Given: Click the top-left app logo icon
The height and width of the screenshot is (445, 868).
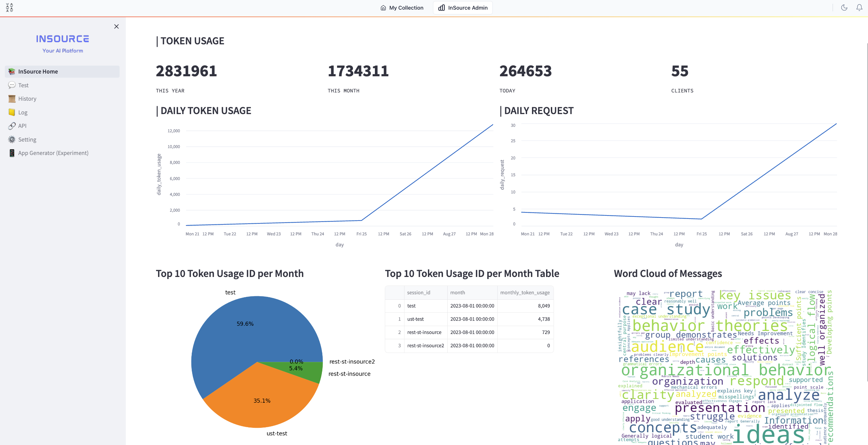Looking at the screenshot, I should (10, 8).
